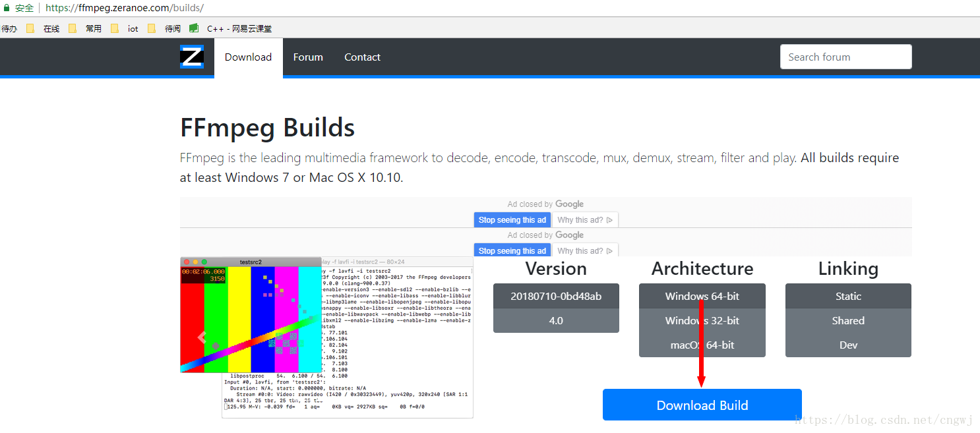Select version 20180710-0bd48ab
The image size is (980, 433).
(x=556, y=296)
